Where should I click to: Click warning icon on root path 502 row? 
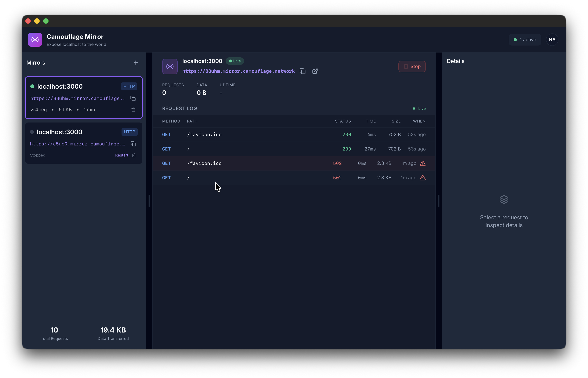423,178
